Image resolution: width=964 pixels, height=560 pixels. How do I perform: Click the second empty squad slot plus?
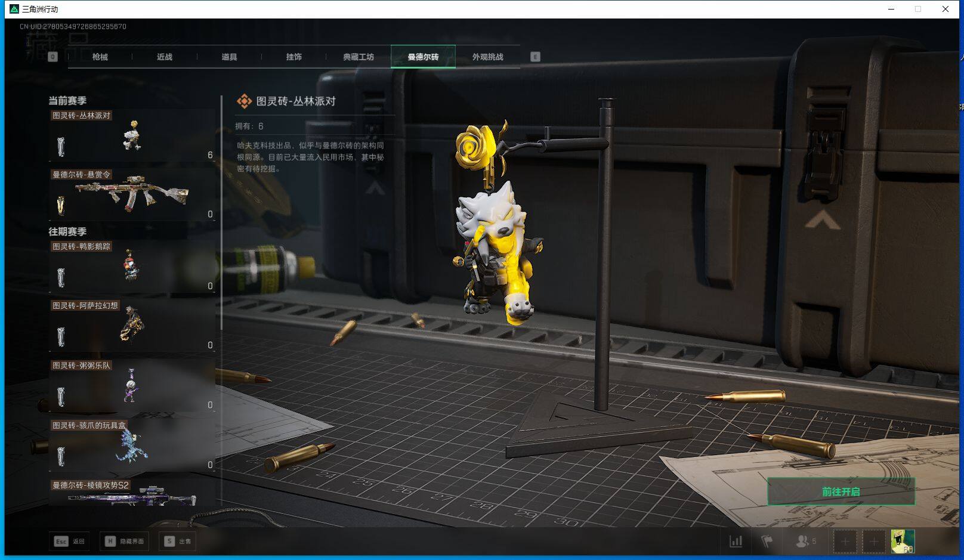(873, 542)
